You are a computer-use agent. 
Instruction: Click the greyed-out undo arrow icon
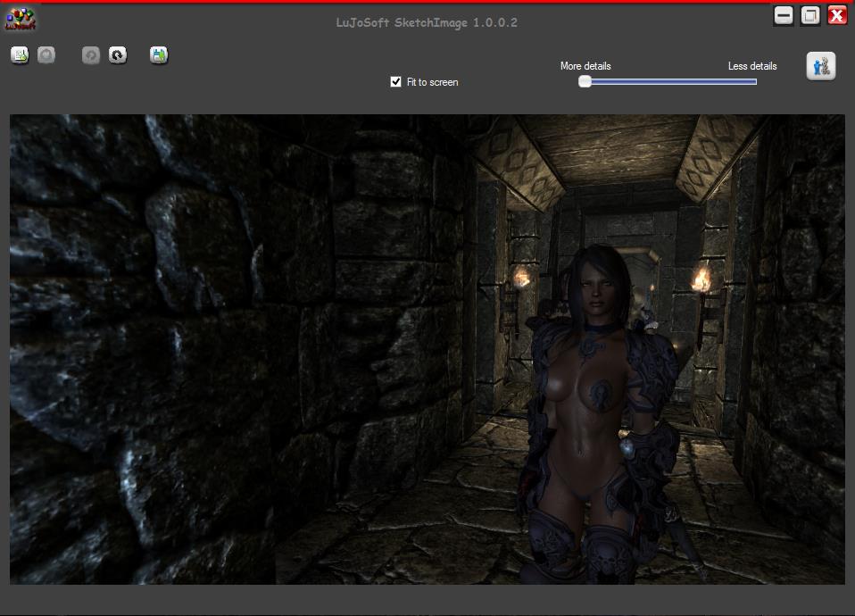pos(91,55)
